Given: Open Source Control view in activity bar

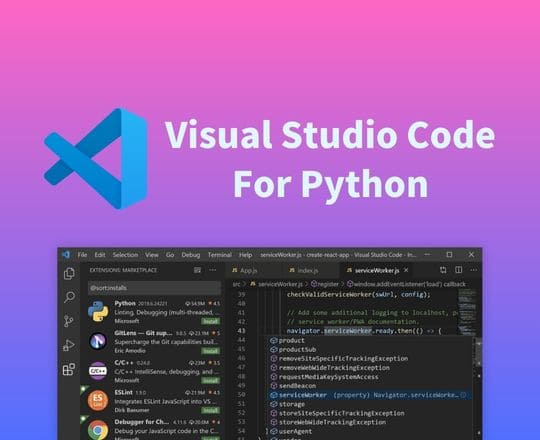Looking at the screenshot, I should pyautogui.click(x=69, y=321).
